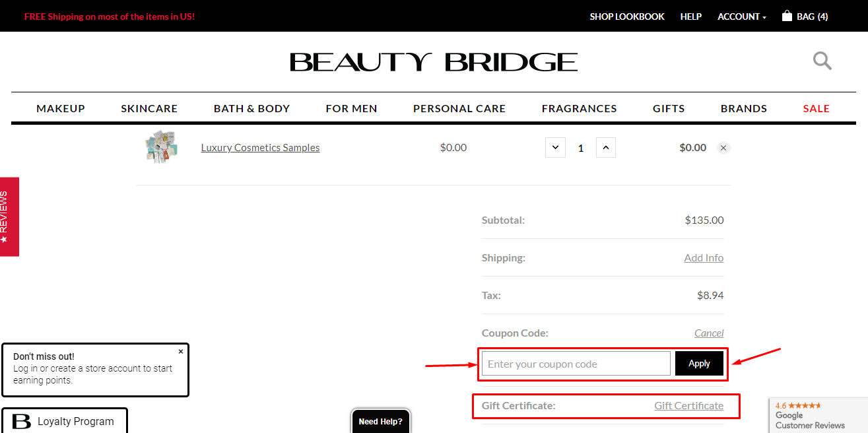Click Add Info for shipping

(x=704, y=258)
